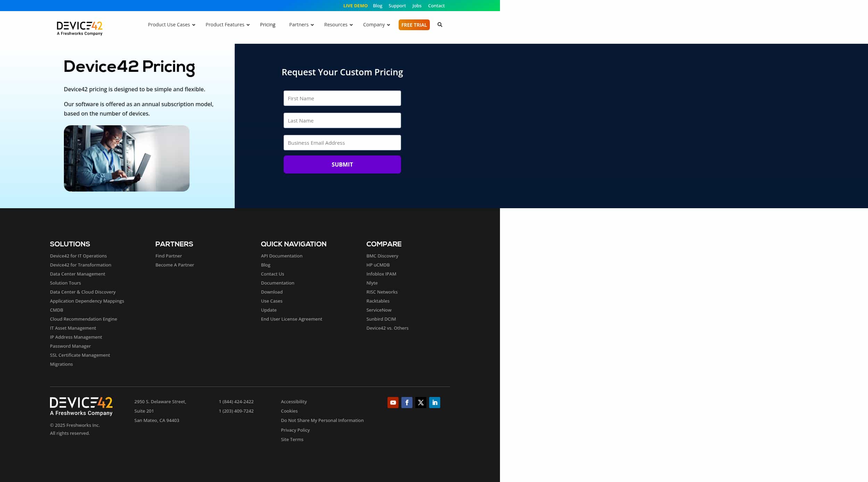Open the Company dropdown in the navbar

tap(374, 25)
